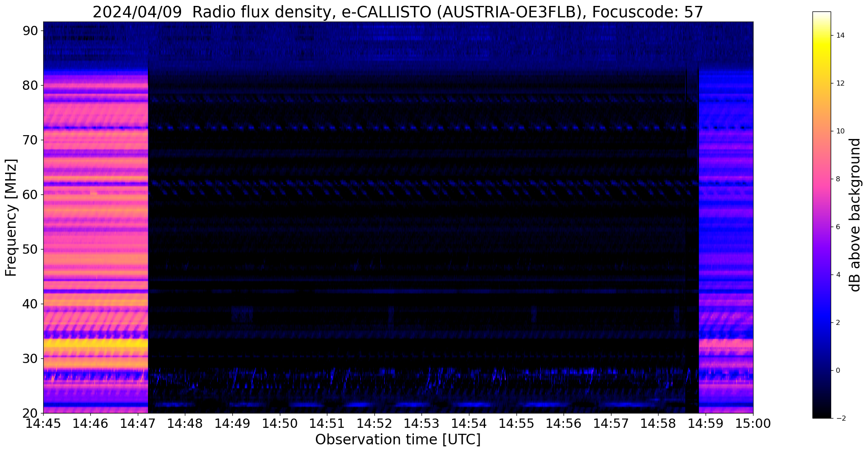Click the 14:57 time tick label

(611, 423)
